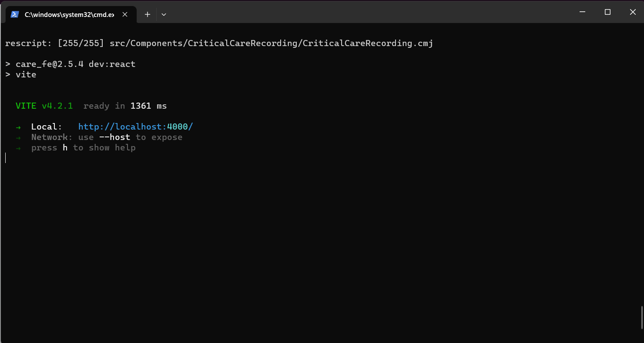Click the green arrow next to Network
Image resolution: width=644 pixels, height=343 pixels.
pos(18,137)
